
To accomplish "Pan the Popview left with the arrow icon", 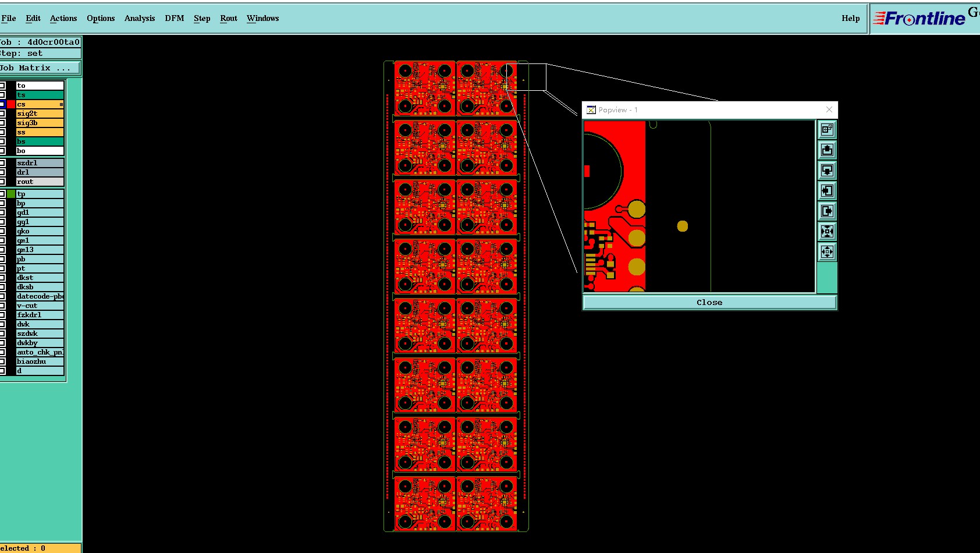I will pos(827,190).
